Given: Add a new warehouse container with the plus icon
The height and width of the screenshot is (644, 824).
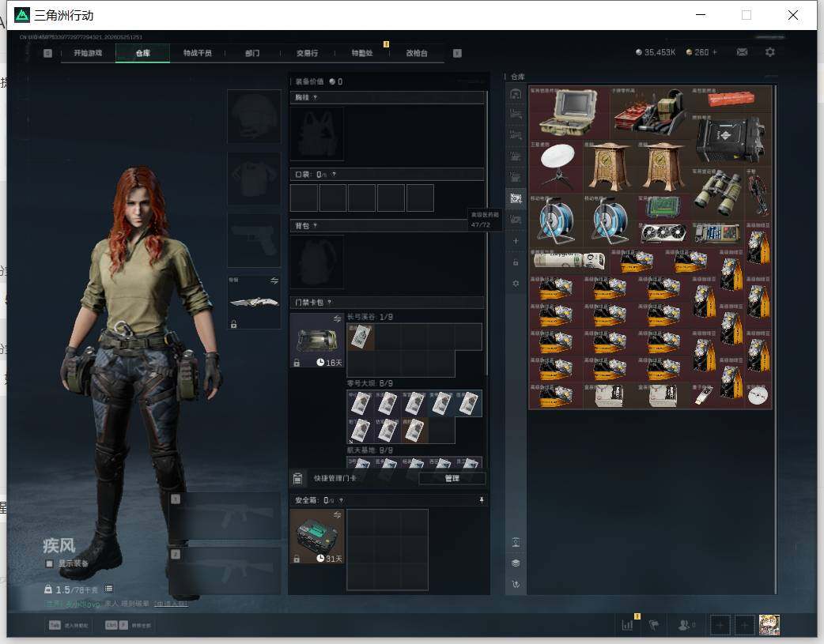Looking at the screenshot, I should pyautogui.click(x=516, y=240).
